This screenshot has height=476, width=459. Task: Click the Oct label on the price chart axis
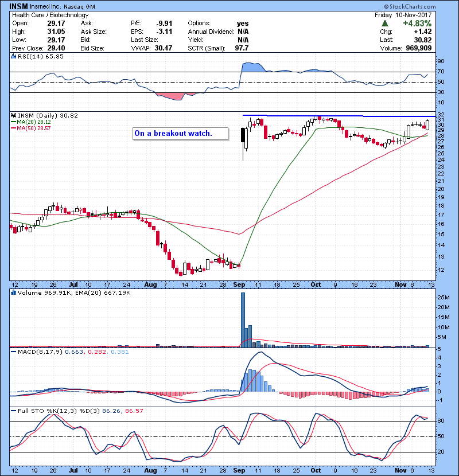tap(316, 284)
